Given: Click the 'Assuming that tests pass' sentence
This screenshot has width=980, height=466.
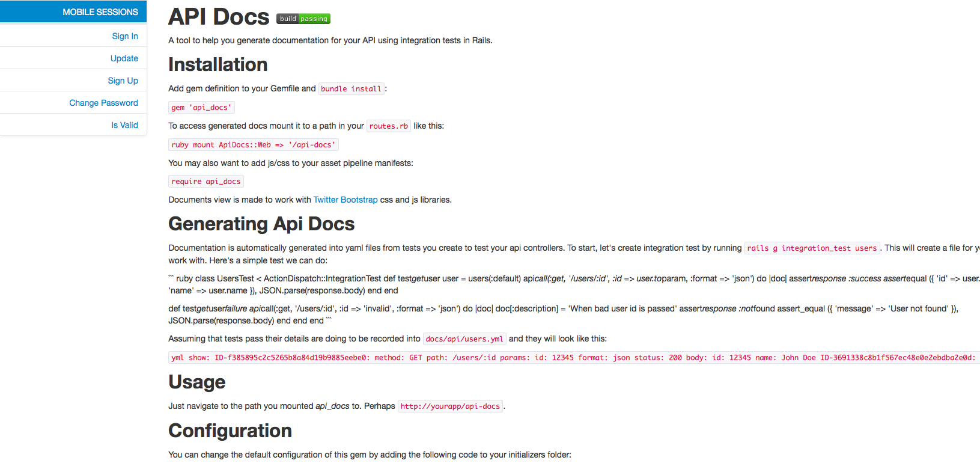Looking at the screenshot, I should click(x=388, y=339).
